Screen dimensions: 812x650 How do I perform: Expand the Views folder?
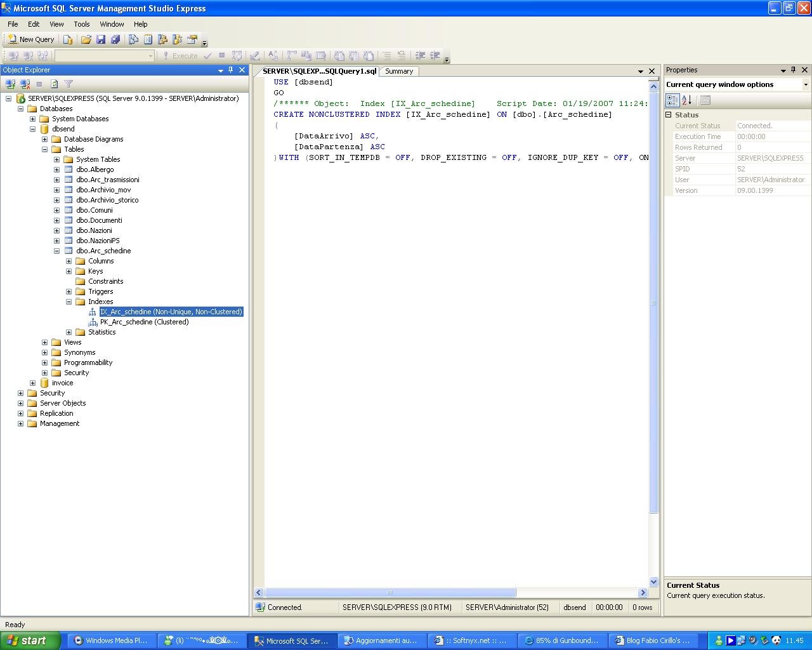click(x=44, y=342)
